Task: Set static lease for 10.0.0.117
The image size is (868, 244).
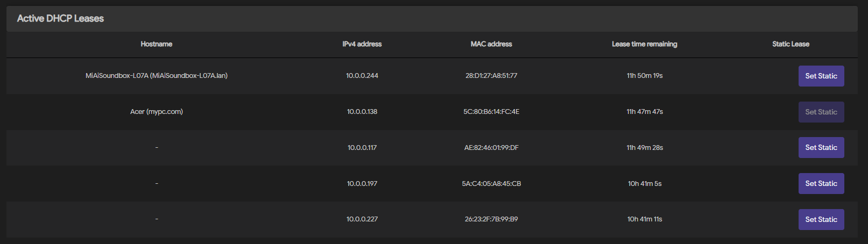Action: [x=821, y=147]
